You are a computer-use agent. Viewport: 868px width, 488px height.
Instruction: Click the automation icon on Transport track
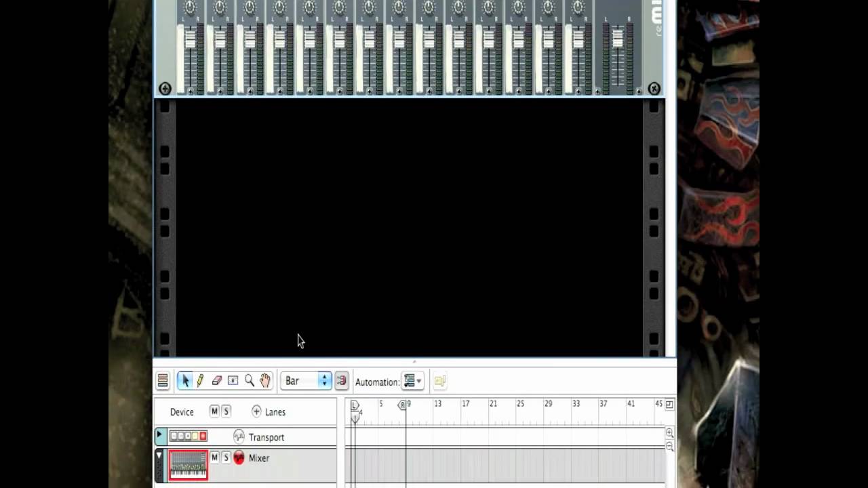(x=239, y=436)
